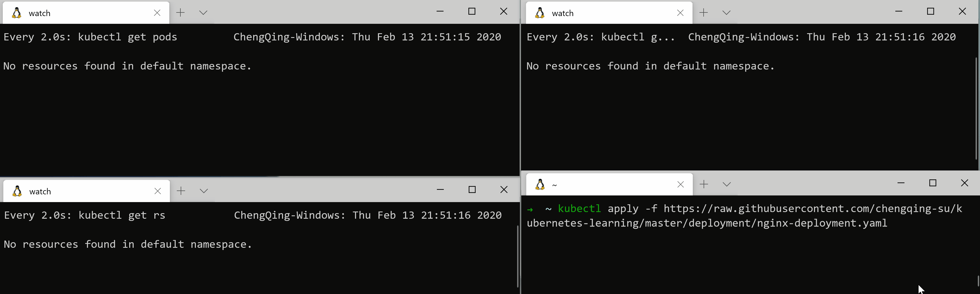Maximize the kubectl get rs window

tap(472, 190)
